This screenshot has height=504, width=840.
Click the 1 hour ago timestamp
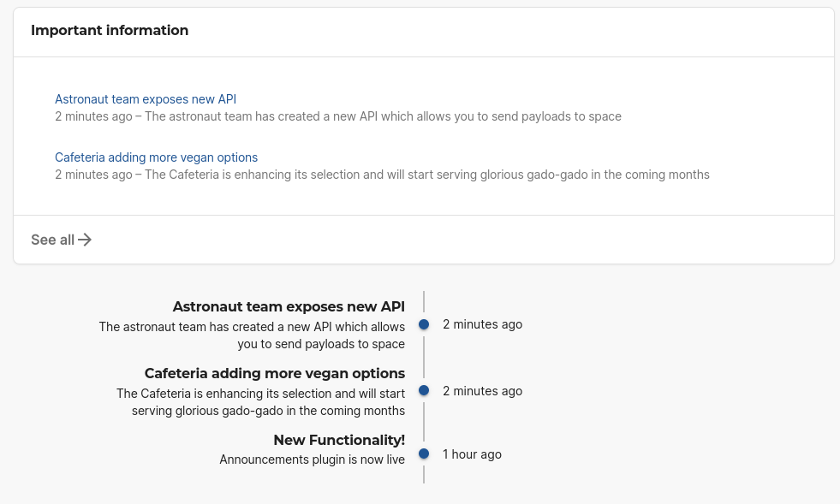pos(472,454)
